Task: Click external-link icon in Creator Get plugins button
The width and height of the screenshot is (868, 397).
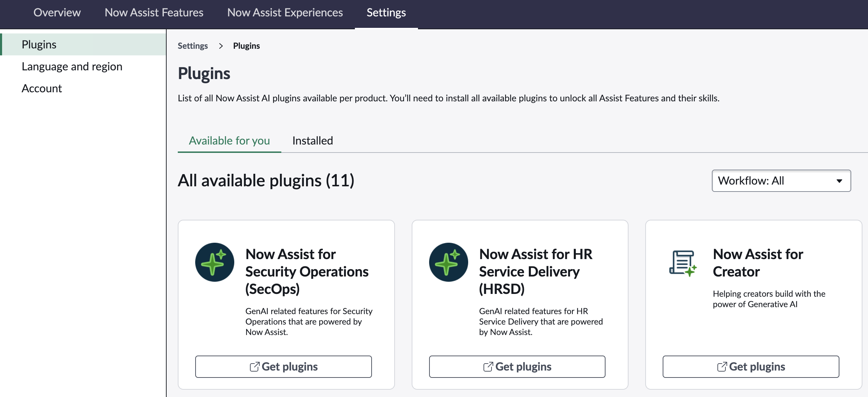Action: pyautogui.click(x=722, y=367)
